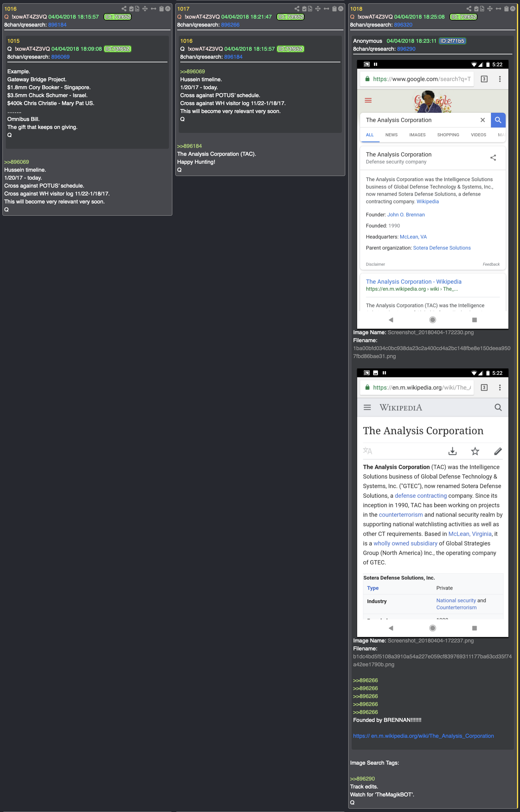Viewport: 520px width, 812px height.
Task: Open the Google search screenshot image
Action: click(x=432, y=194)
